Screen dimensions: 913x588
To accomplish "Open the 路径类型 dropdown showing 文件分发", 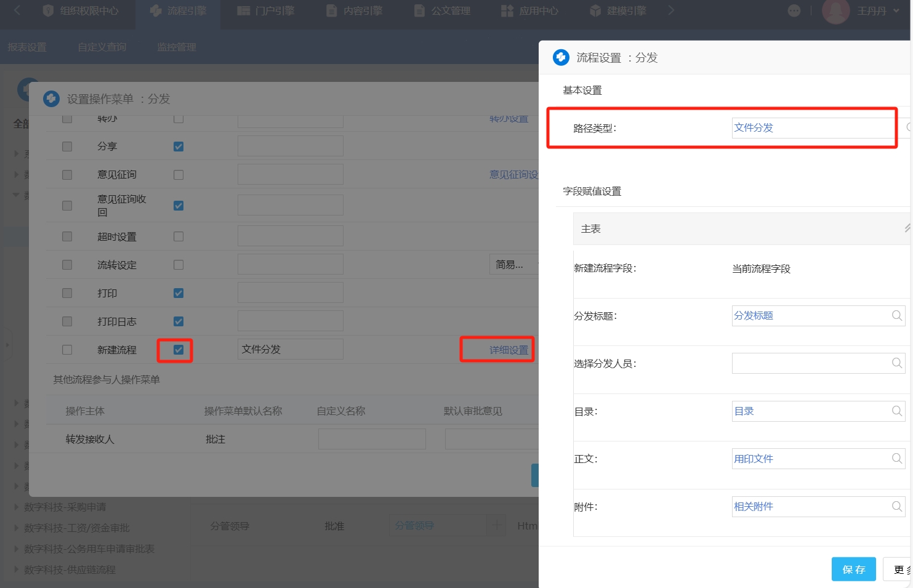I will point(813,128).
